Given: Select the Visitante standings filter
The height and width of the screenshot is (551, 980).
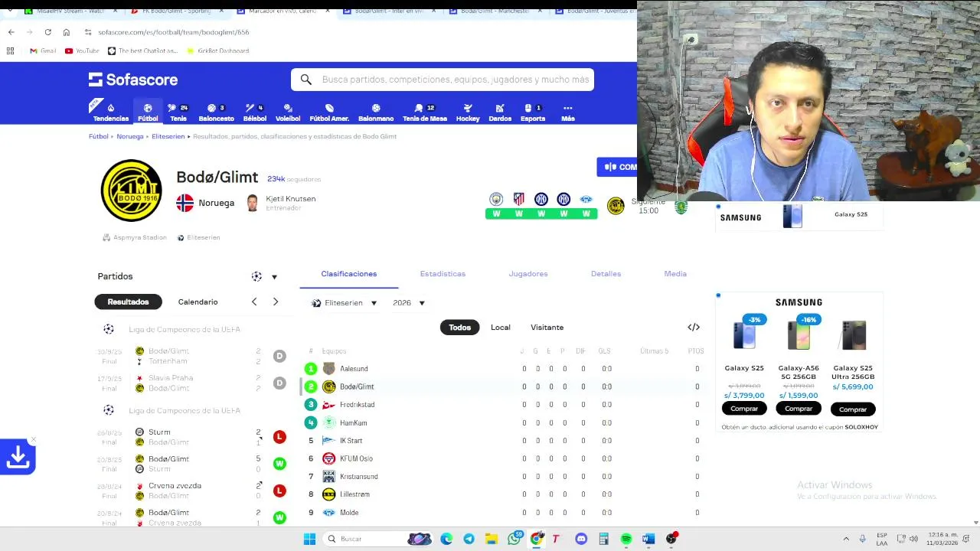Looking at the screenshot, I should point(547,328).
